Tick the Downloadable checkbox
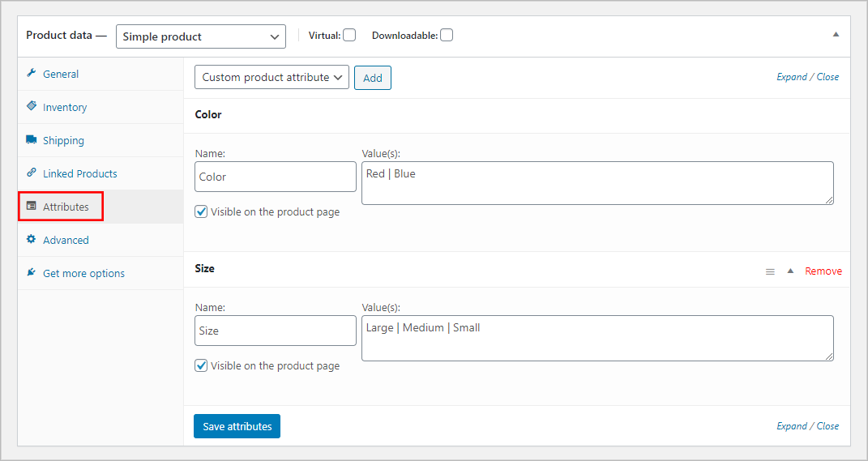This screenshot has height=461, width=868. click(x=447, y=35)
